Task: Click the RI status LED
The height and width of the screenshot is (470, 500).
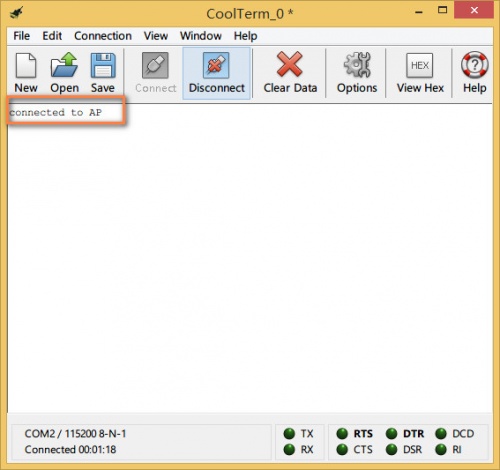Action: [x=441, y=449]
